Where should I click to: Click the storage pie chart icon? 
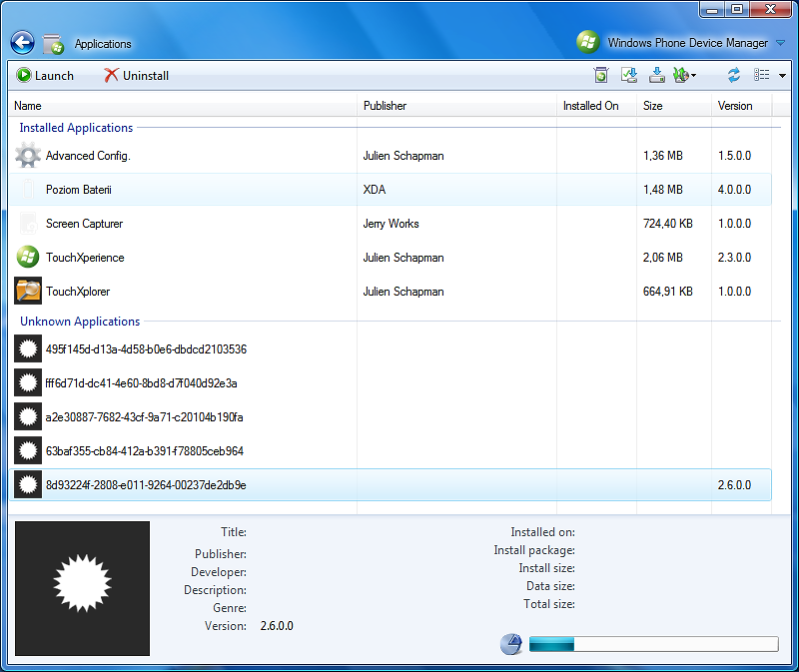click(x=511, y=644)
